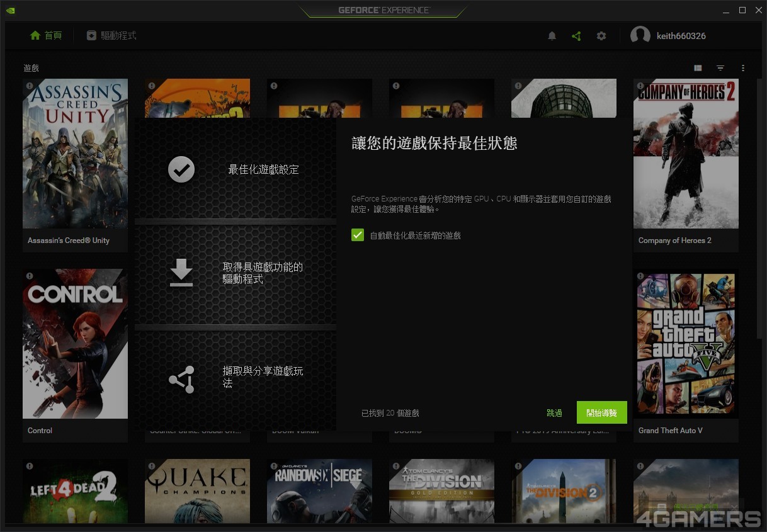Screen dimensions: 767x532
Task: Open the Control game cover
Action: (x=75, y=344)
